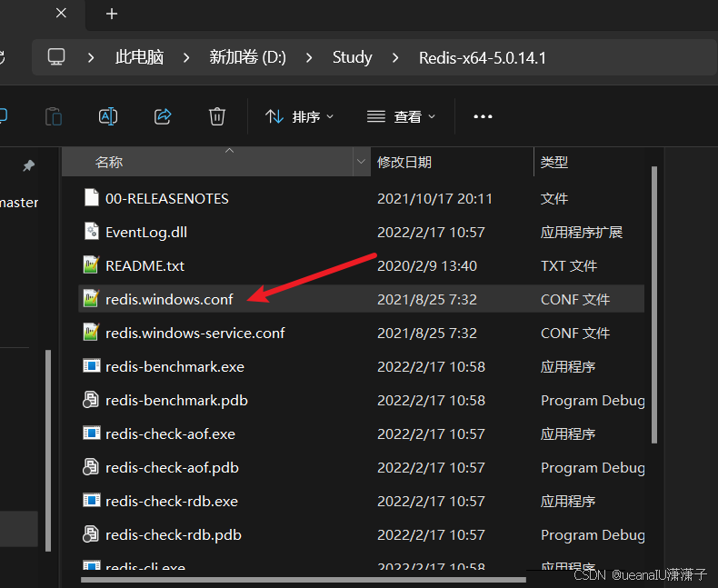Click Redis-x64-5.0.14.1 in breadcrumb
Screen dimensions: 718x588
coord(483,57)
